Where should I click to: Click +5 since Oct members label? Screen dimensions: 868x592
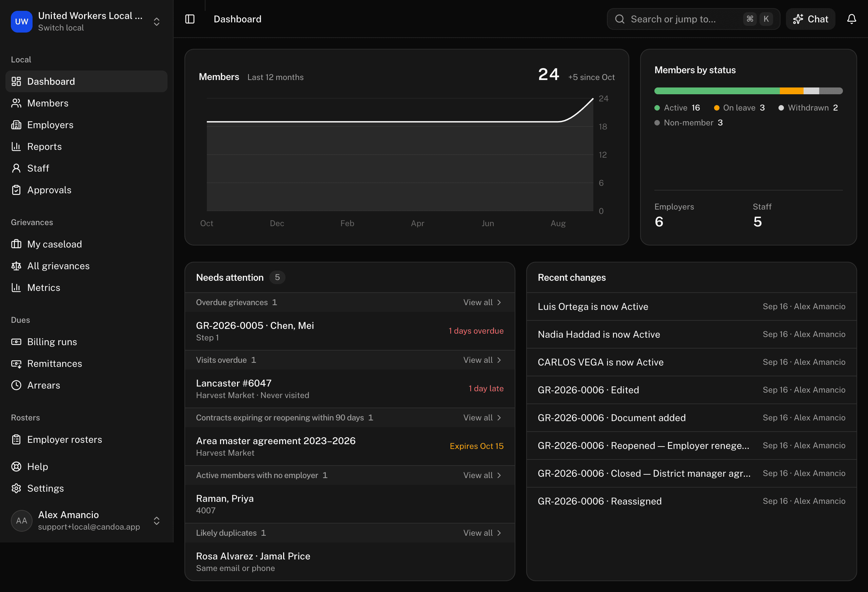click(591, 77)
